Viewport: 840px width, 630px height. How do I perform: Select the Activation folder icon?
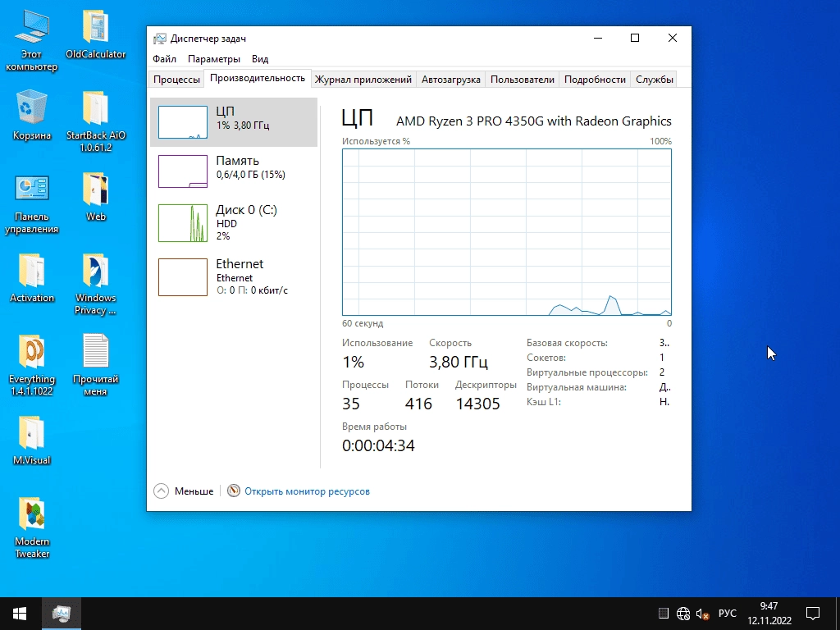[32, 278]
